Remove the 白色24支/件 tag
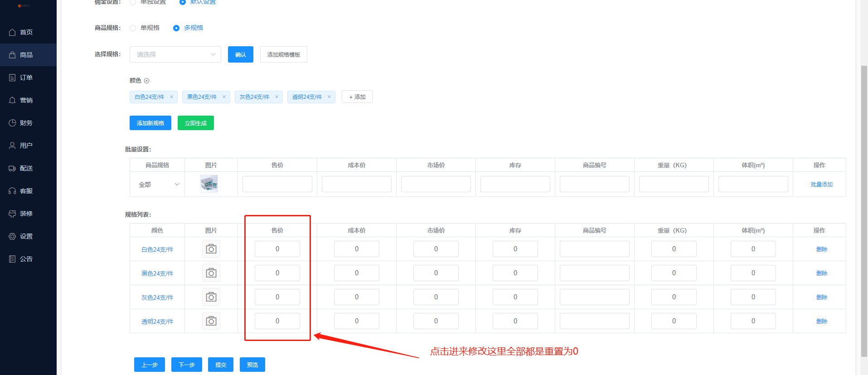Viewport: 868px width, 375px height. (x=171, y=97)
